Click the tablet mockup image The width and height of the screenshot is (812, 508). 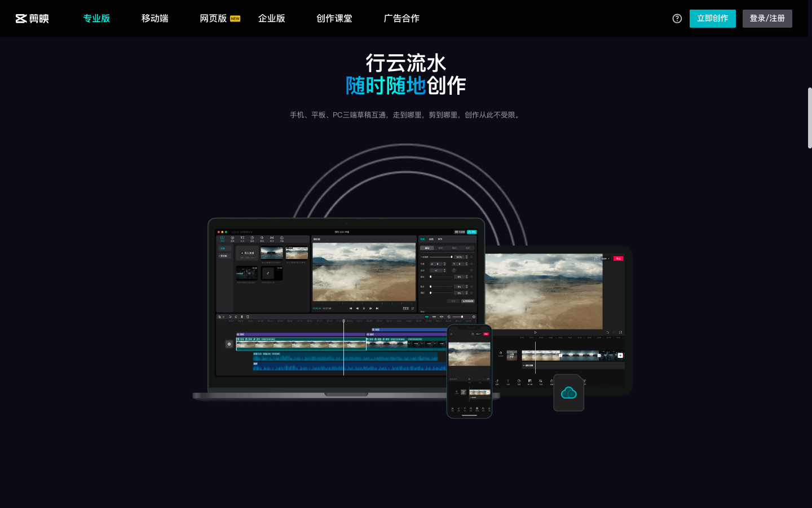coord(558,321)
